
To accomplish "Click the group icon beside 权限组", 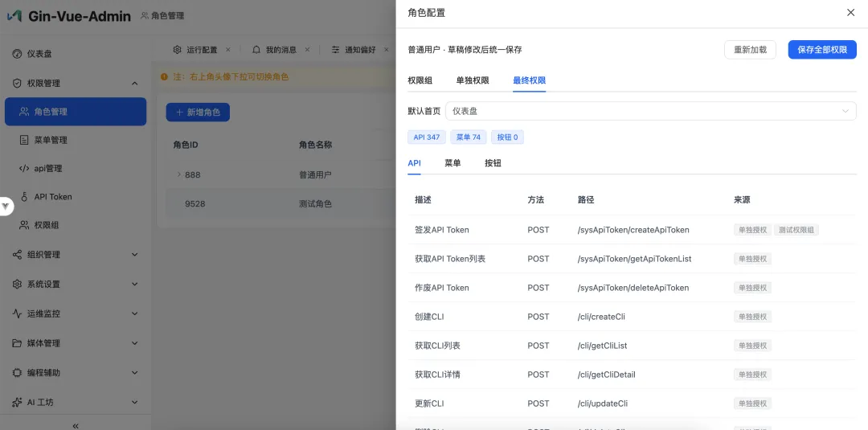I will (24, 225).
